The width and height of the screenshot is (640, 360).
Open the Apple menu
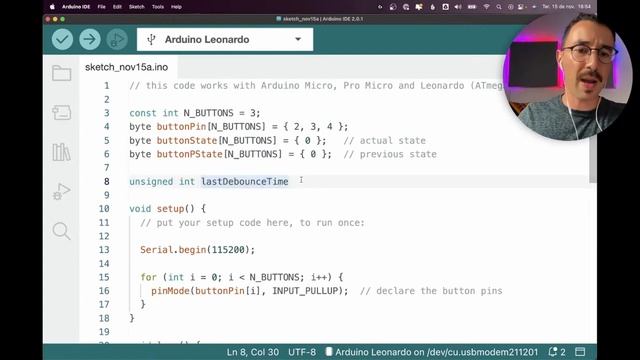52,7
